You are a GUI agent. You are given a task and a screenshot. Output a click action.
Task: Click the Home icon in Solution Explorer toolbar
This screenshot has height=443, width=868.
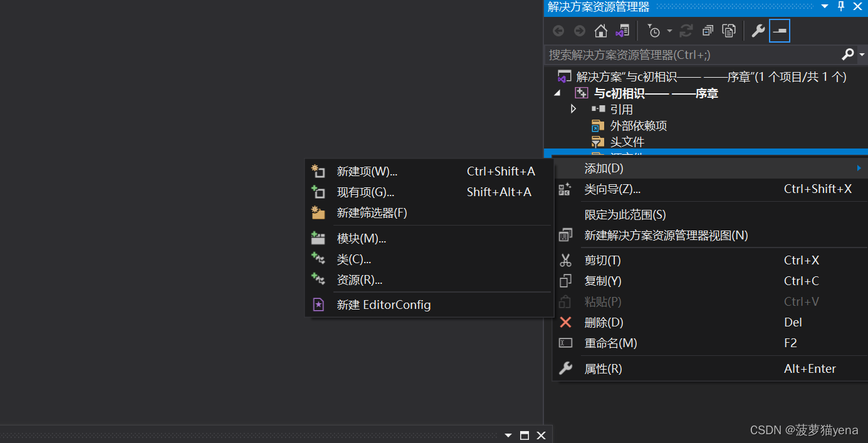tap(601, 31)
